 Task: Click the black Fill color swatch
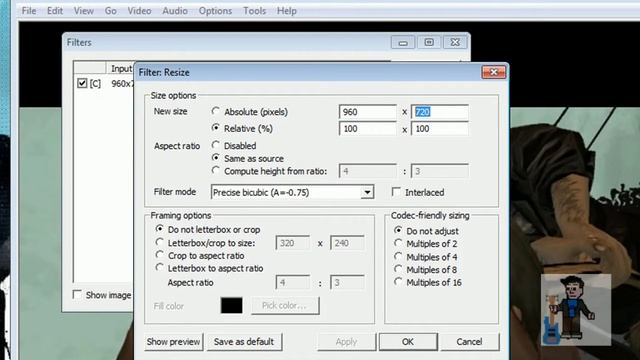point(231,305)
